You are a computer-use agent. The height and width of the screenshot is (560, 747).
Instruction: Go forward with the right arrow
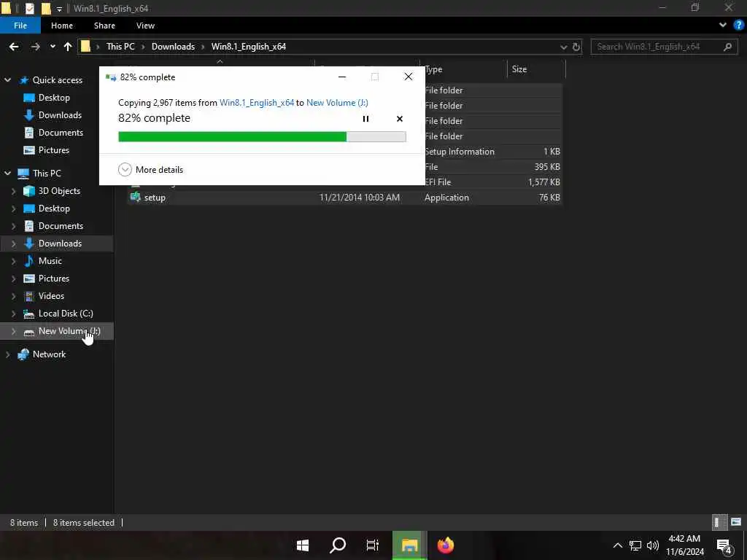[35, 47]
